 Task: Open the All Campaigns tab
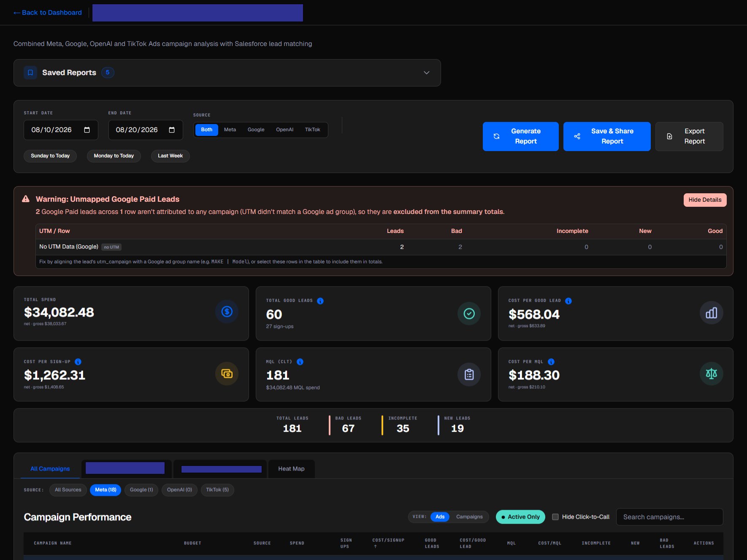(50, 469)
